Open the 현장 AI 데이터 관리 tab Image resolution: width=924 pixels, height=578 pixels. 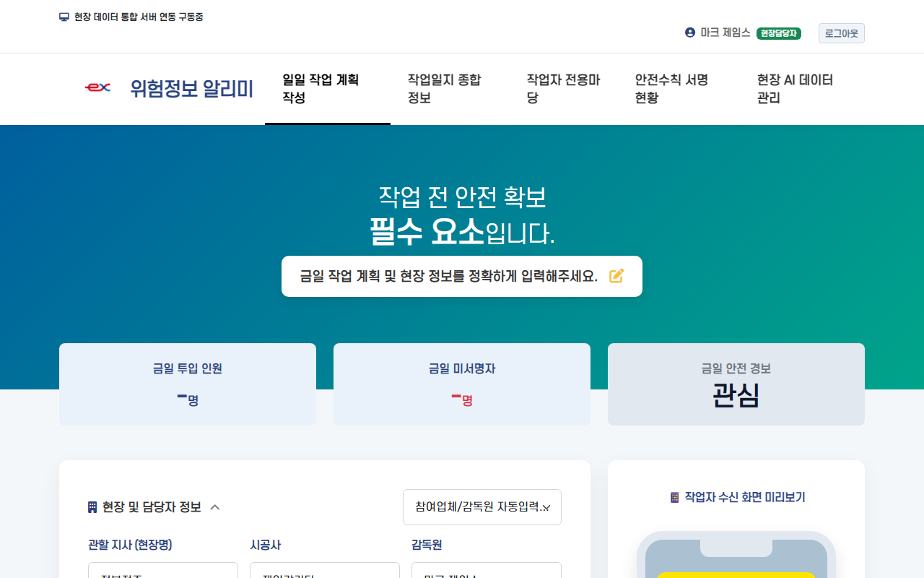[802, 89]
